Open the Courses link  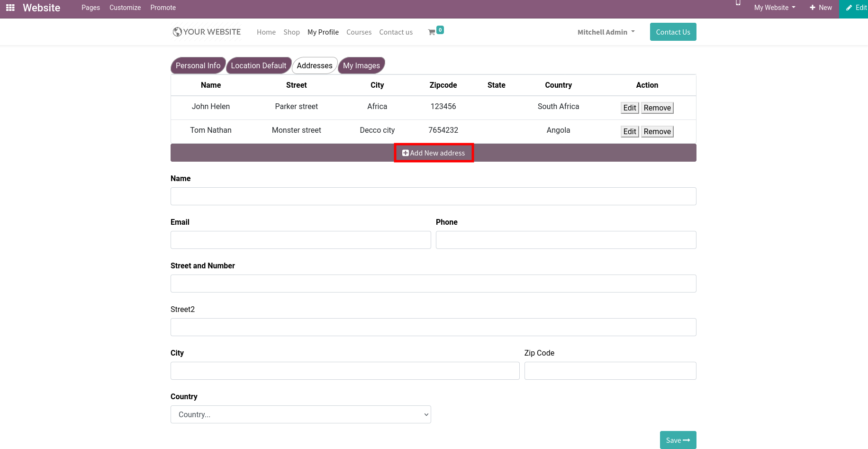pos(359,32)
